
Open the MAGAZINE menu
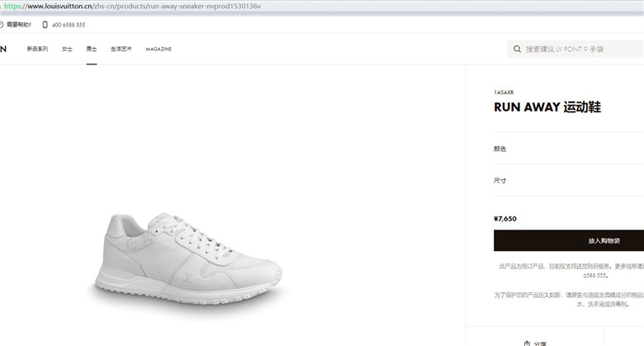pyautogui.click(x=159, y=50)
